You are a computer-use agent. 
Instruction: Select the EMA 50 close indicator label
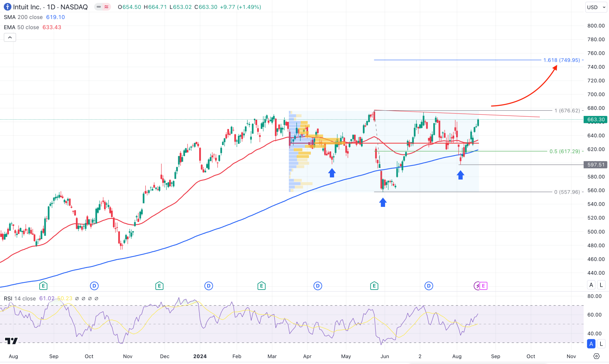(21, 27)
